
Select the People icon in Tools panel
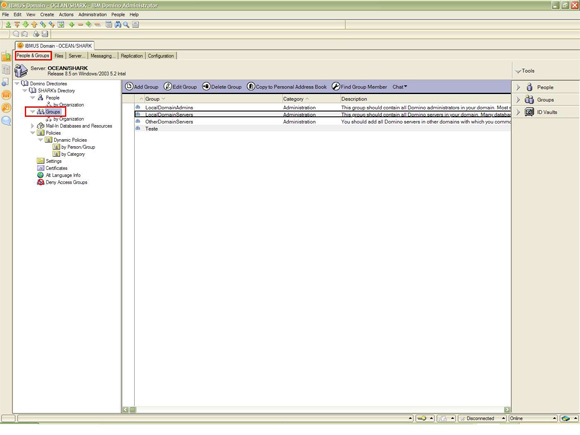(x=529, y=87)
